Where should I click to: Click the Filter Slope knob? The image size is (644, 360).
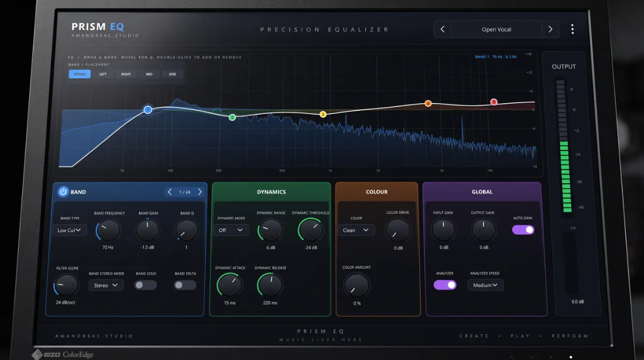click(65, 284)
